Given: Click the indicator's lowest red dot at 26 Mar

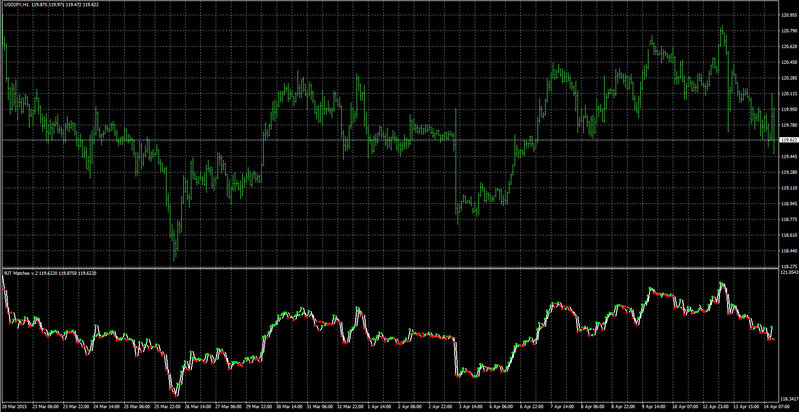Looking at the screenshot, I should [x=175, y=395].
